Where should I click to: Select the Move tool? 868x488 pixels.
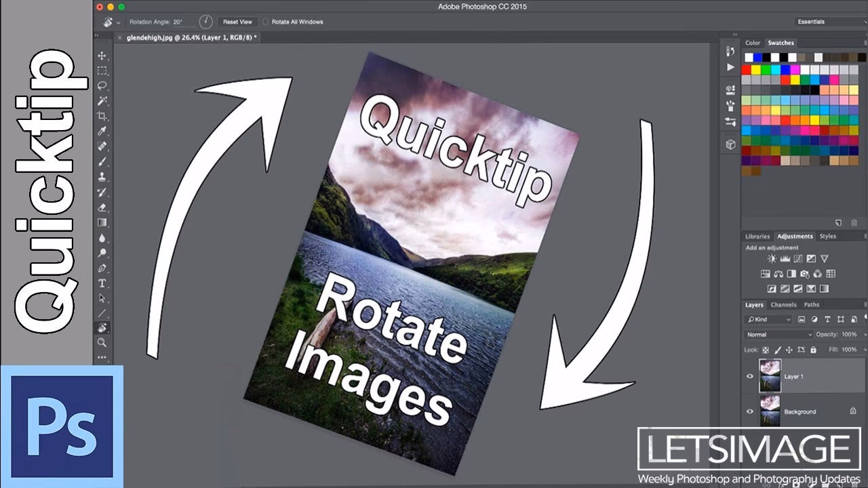tap(103, 55)
